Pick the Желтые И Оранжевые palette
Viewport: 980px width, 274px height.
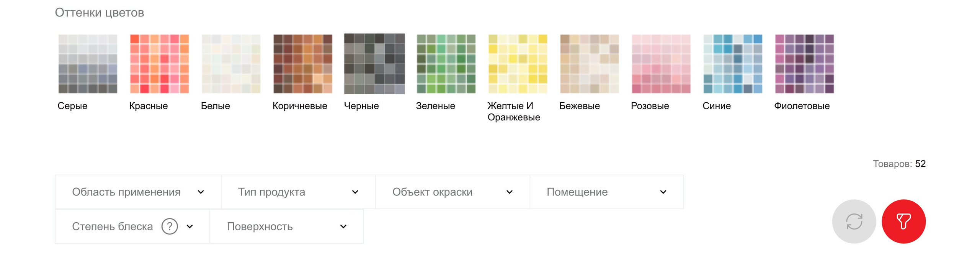click(x=517, y=64)
